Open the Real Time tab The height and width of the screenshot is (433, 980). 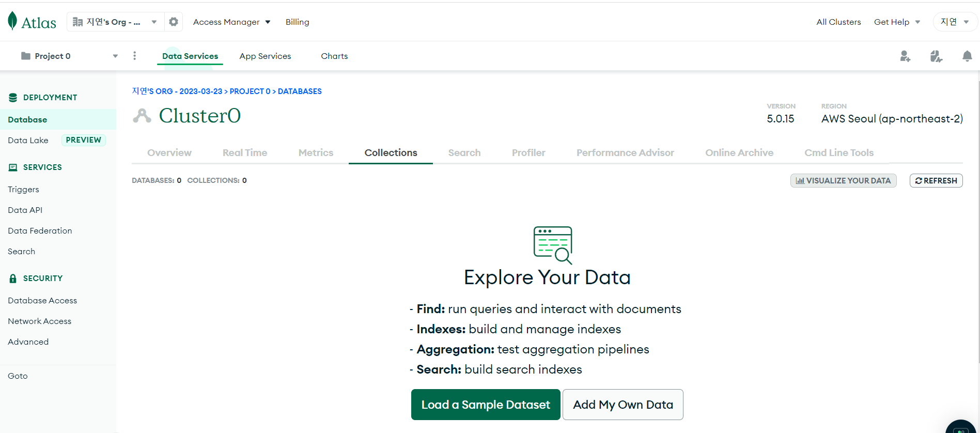[x=245, y=152]
